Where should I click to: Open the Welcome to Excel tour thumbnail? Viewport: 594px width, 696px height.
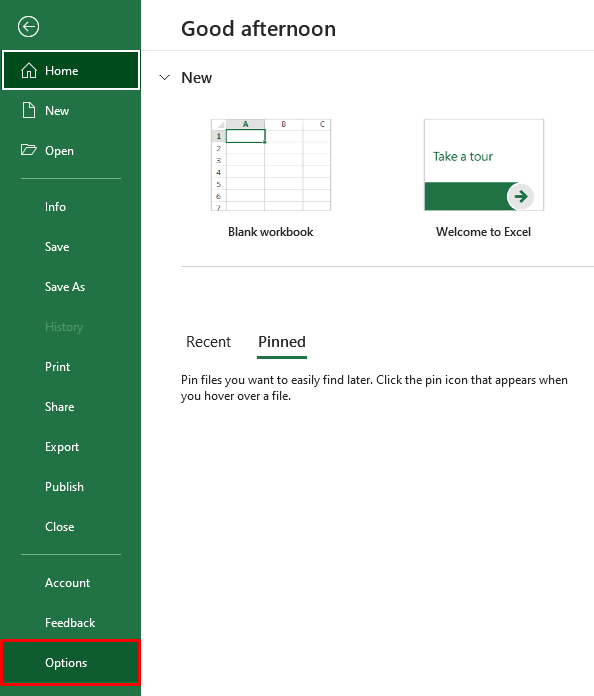(x=484, y=165)
